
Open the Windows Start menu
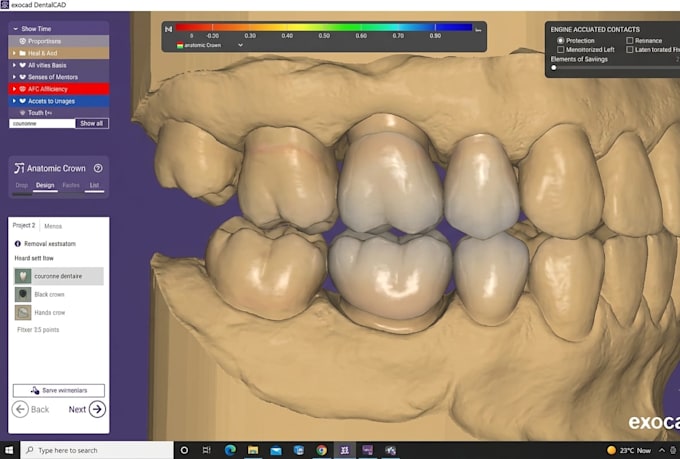(9, 450)
